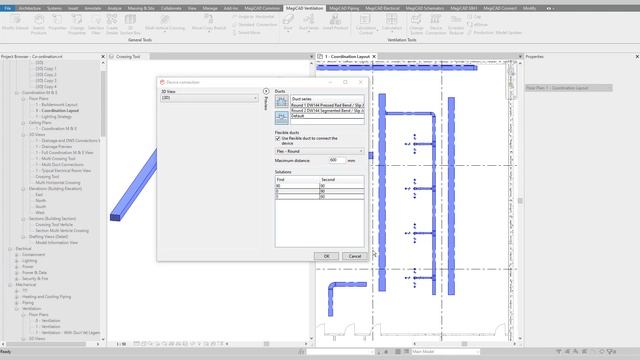Open the File menu tab
The height and width of the screenshot is (360, 640).
click(7, 8)
